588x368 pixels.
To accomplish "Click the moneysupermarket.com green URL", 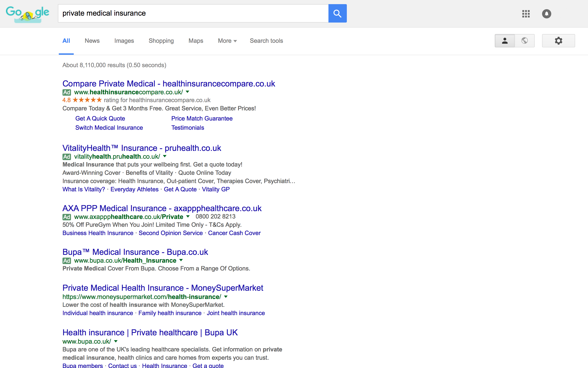I will 142,297.
